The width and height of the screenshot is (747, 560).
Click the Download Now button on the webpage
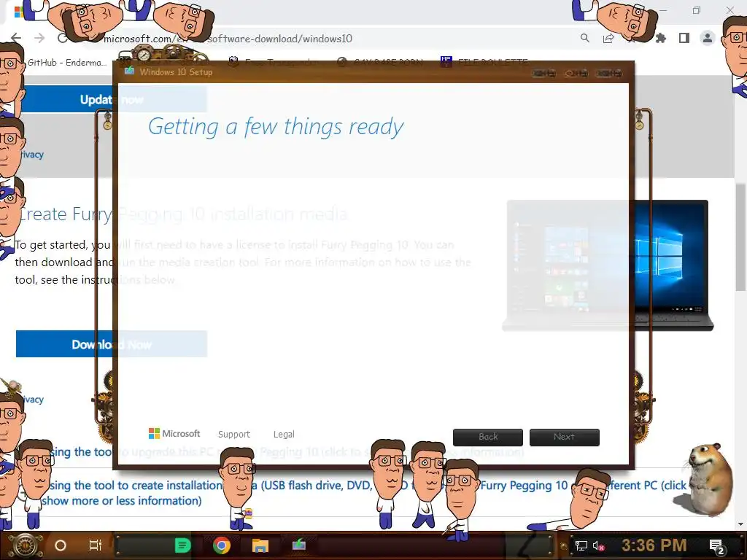tap(112, 344)
